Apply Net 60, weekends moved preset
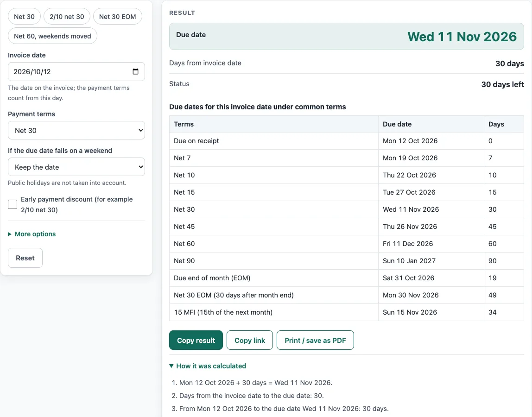532x417 pixels. 52,36
